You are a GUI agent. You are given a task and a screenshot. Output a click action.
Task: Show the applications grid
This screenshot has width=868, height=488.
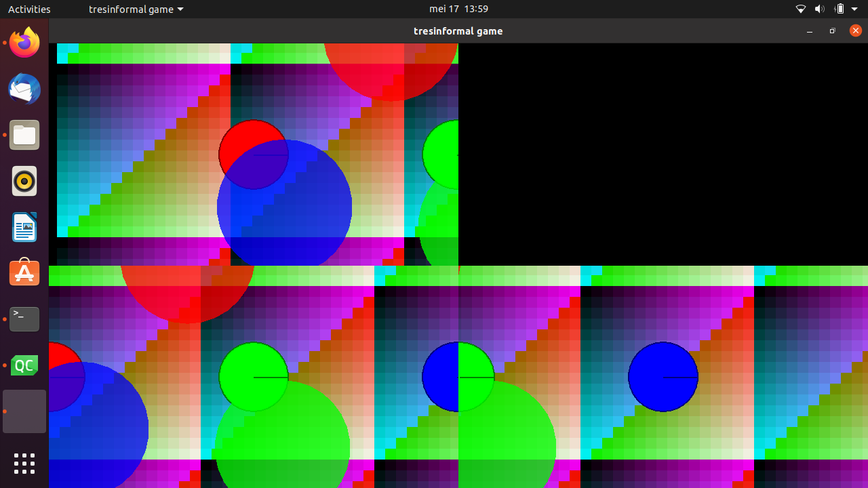(x=24, y=464)
